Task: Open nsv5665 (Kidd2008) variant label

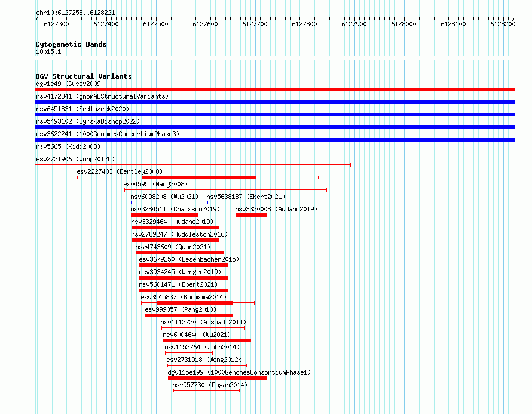Action: pyautogui.click(x=68, y=146)
